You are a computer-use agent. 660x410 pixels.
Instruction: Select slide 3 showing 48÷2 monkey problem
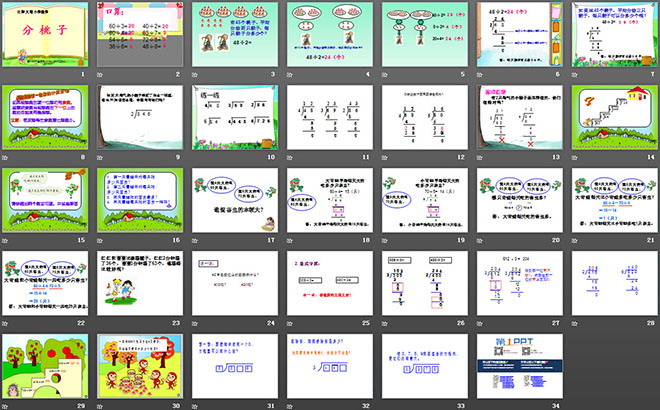(235, 34)
